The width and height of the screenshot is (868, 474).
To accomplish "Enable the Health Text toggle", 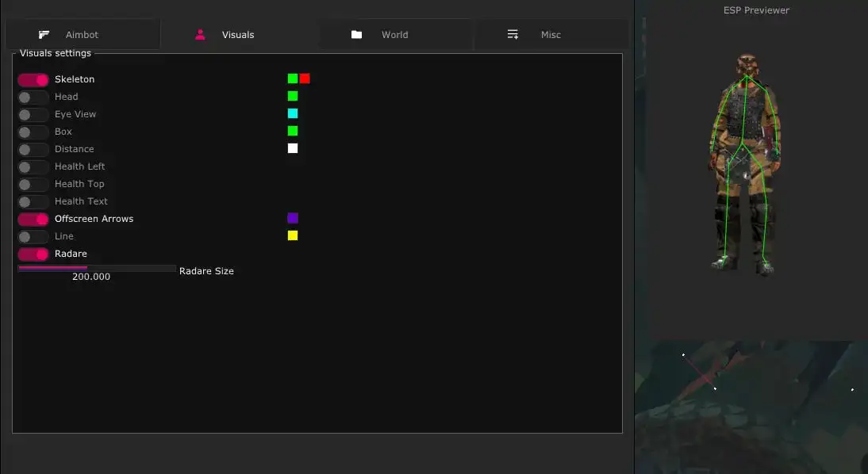I will click(33, 201).
